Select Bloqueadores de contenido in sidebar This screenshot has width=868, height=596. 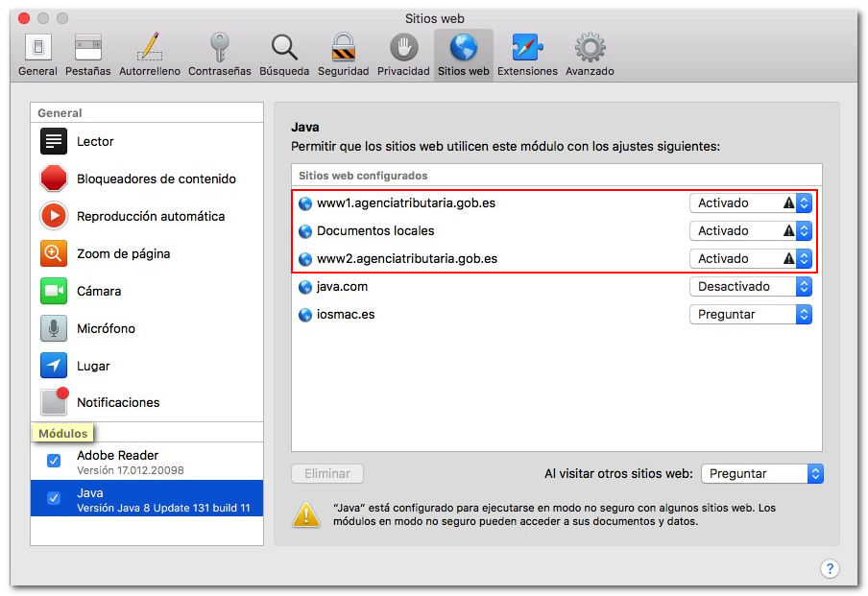pos(156,179)
